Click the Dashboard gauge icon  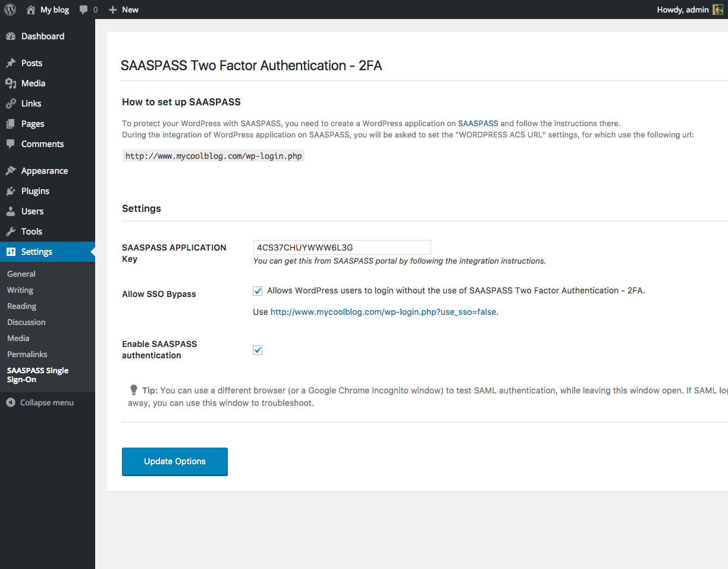pyautogui.click(x=11, y=36)
